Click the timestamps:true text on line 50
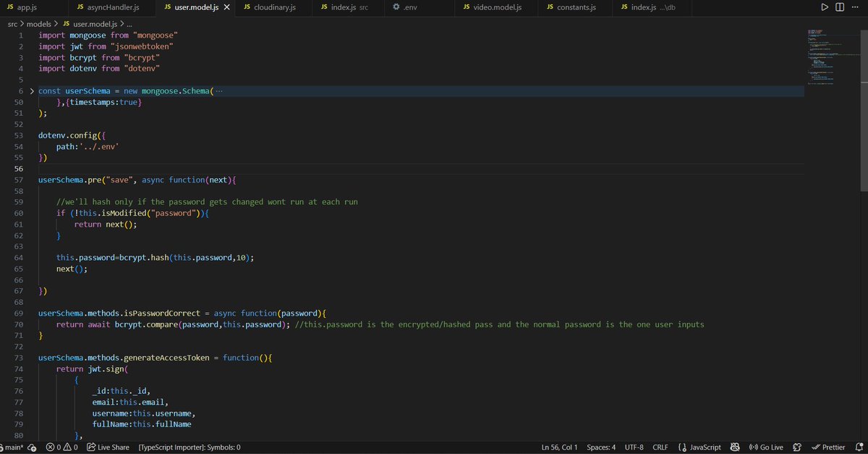The height and width of the screenshot is (454, 868). click(103, 102)
